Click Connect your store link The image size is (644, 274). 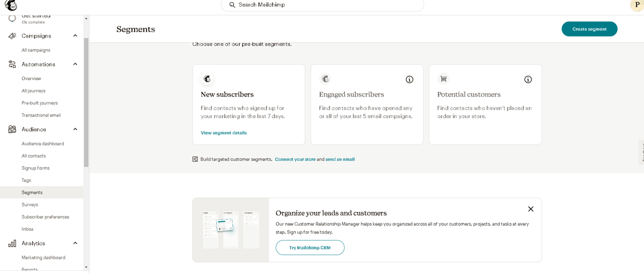pyautogui.click(x=295, y=159)
